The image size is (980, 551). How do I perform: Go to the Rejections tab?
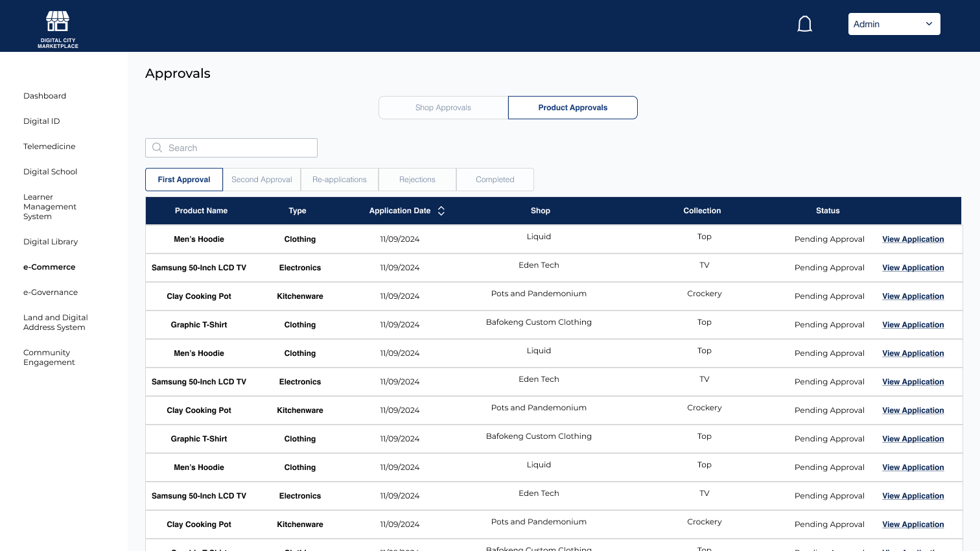pyautogui.click(x=417, y=180)
